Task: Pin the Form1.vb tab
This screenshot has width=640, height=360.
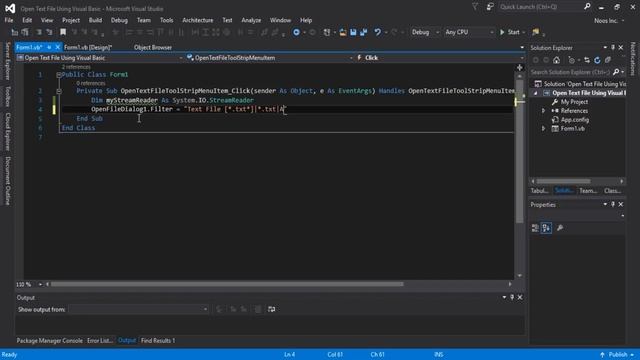Action: 49,47
